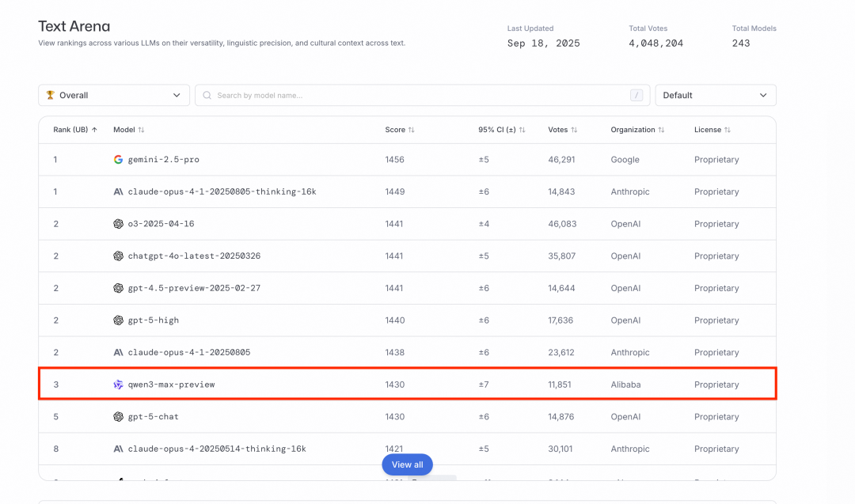The width and height of the screenshot is (855, 504).
Task: Focus the Search by model name field
Action: pyautogui.click(x=420, y=96)
